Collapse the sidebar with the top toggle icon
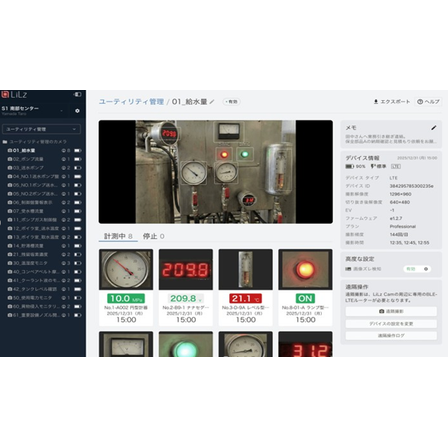This screenshot has height=448, width=448. pos(77,94)
